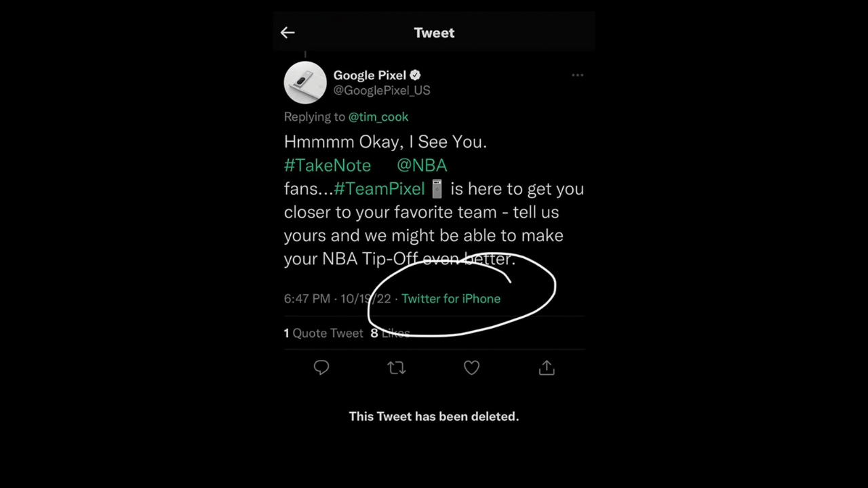Image resolution: width=868 pixels, height=488 pixels.
Task: Open the Google Pixel profile avatar
Action: (305, 82)
